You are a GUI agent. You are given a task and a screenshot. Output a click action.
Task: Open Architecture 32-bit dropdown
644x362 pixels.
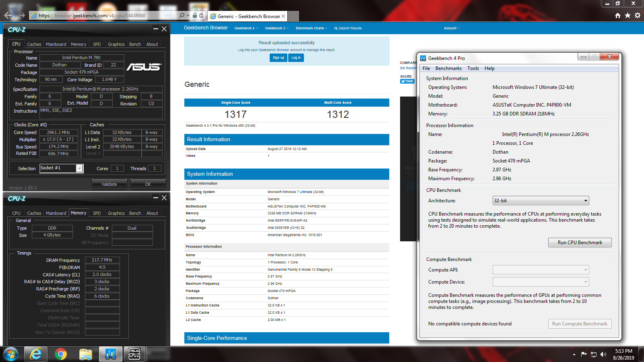tap(541, 201)
